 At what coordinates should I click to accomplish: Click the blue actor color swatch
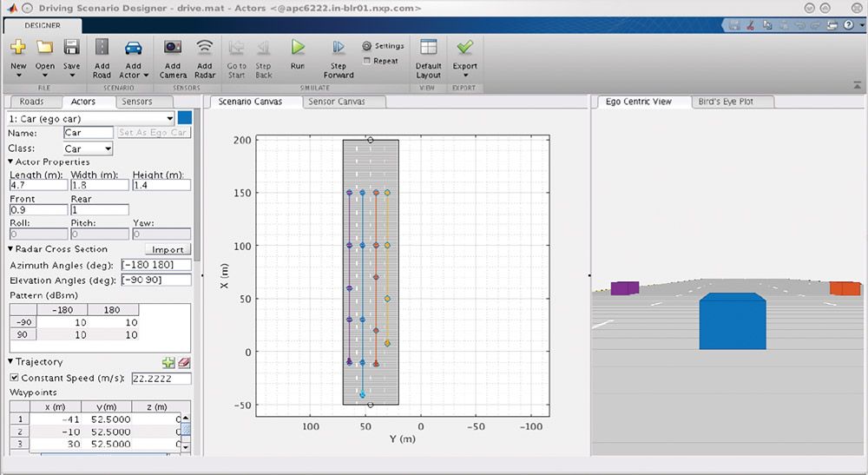click(x=185, y=118)
